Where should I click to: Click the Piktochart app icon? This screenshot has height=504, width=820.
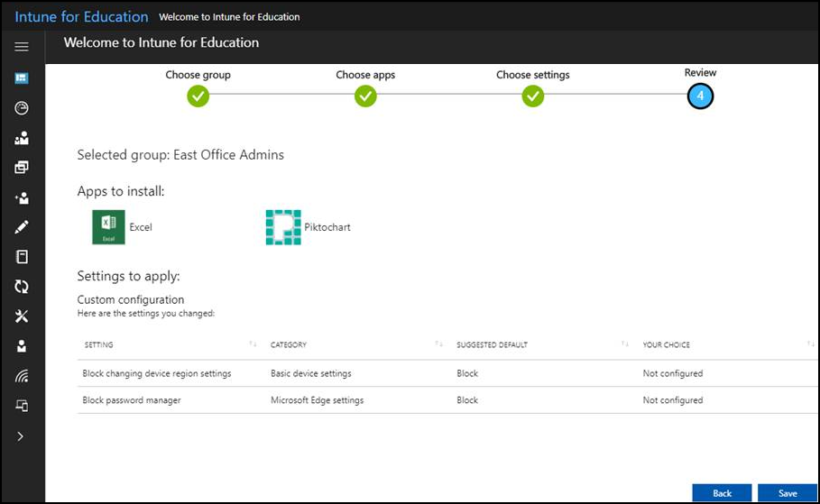tap(283, 227)
